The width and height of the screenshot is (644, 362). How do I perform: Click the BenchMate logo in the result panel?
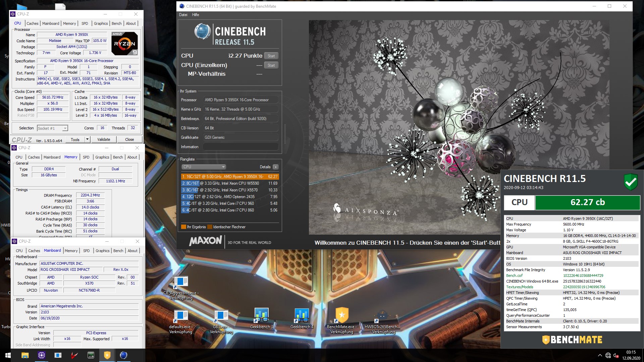click(x=572, y=340)
